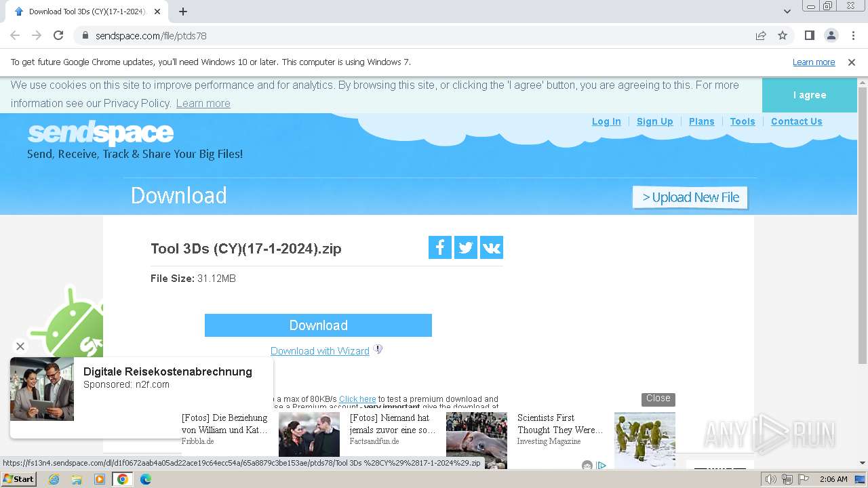Agree to cookies with I agree button

click(x=810, y=95)
